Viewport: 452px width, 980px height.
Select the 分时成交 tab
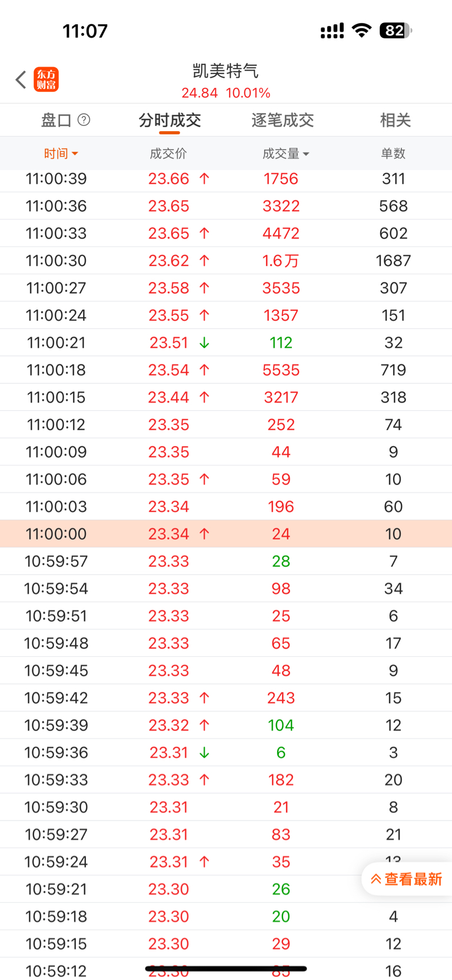click(169, 120)
